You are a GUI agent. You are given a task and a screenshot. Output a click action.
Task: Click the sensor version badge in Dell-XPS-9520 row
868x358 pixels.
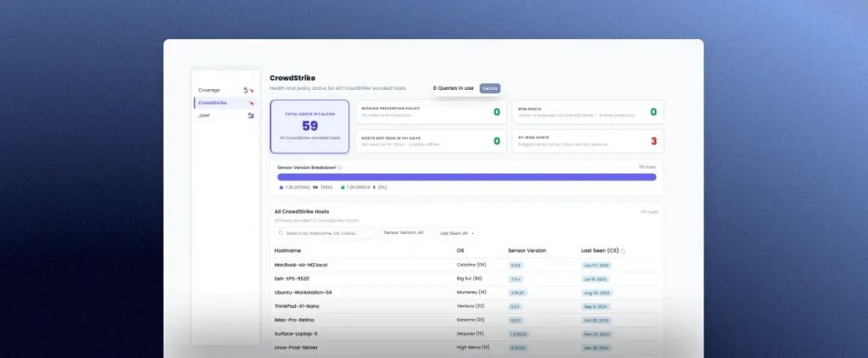[x=515, y=279]
